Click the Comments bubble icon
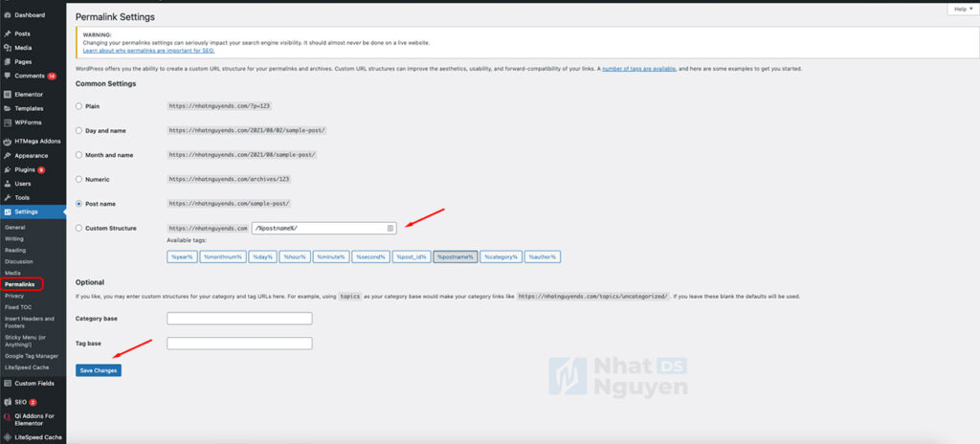 point(8,76)
